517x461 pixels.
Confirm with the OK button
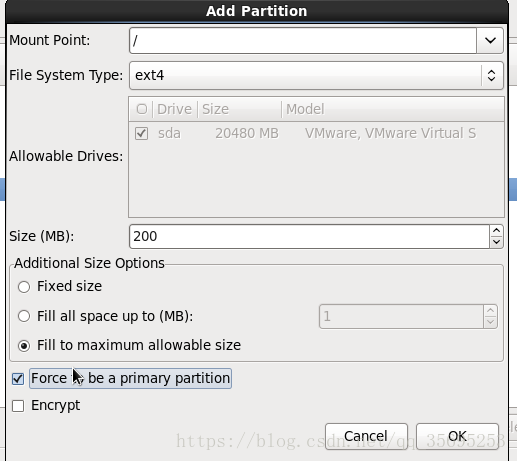coord(457,436)
